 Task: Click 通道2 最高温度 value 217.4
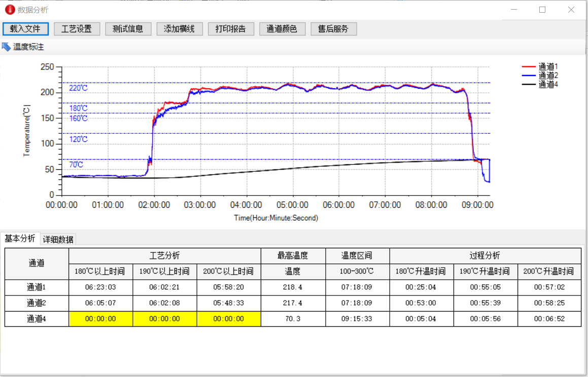click(293, 303)
